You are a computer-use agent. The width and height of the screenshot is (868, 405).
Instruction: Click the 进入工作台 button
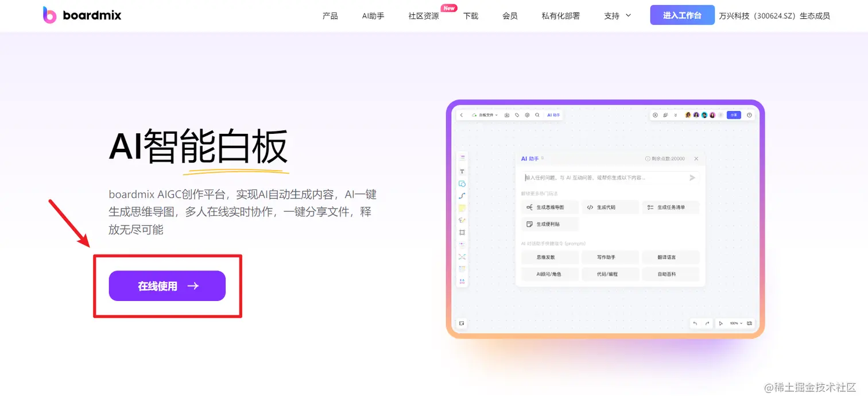point(682,15)
